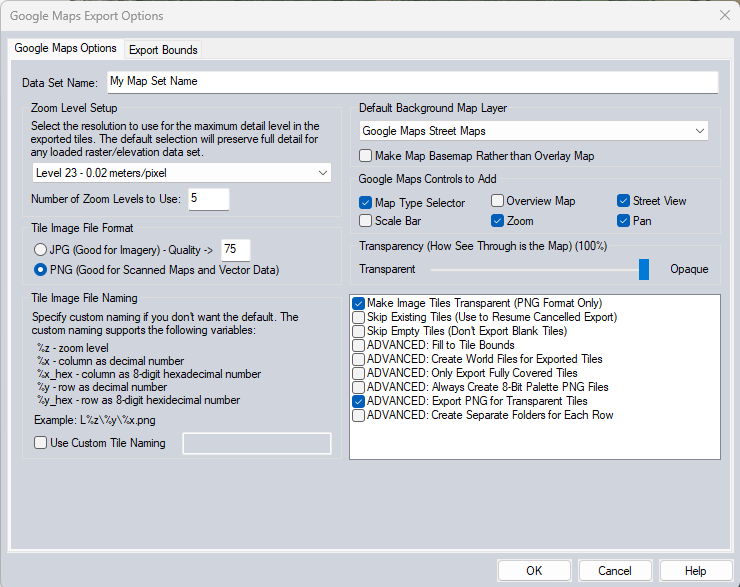Enable Make Map Basemap Rather than Overlay
Image resolution: width=740 pixels, height=587 pixels.
click(366, 156)
